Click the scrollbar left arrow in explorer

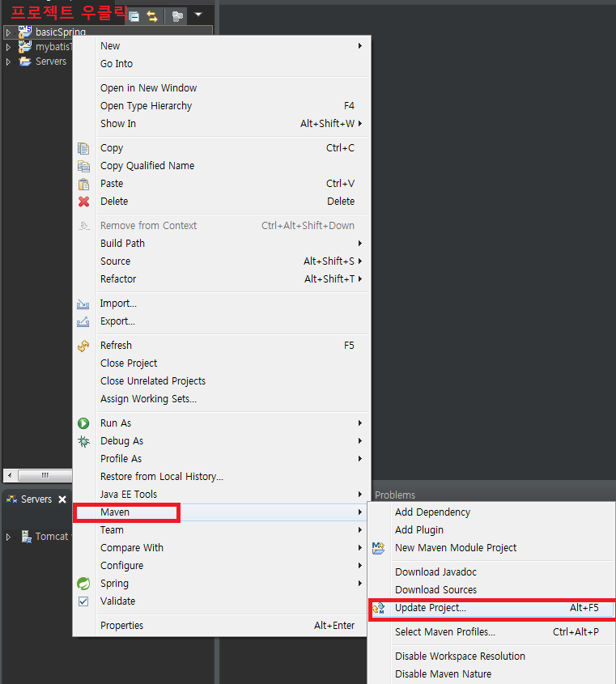coord(10,475)
